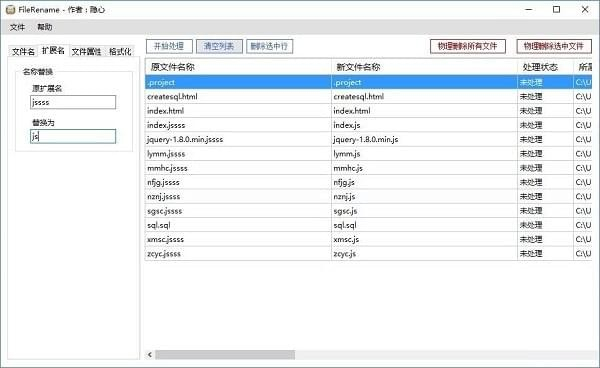Select the zcyc.jssss file row
The height and width of the screenshot is (368, 600).
pyautogui.click(x=368, y=254)
